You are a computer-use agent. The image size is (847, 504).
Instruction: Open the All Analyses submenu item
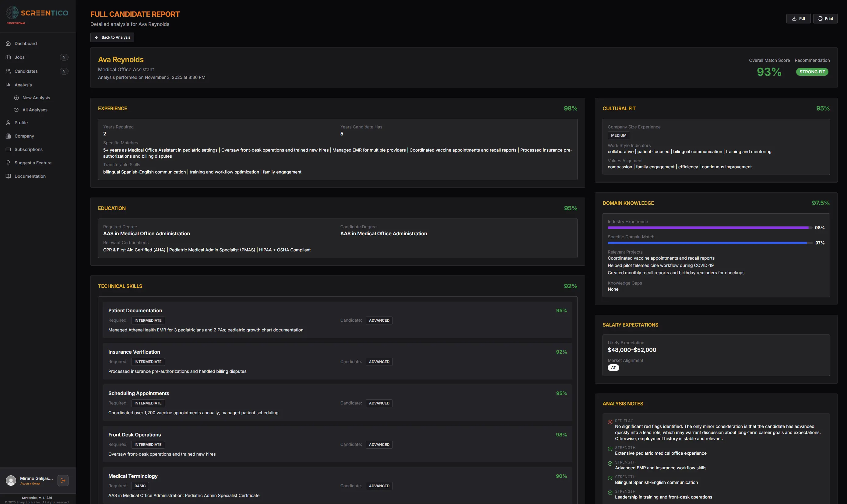click(35, 110)
